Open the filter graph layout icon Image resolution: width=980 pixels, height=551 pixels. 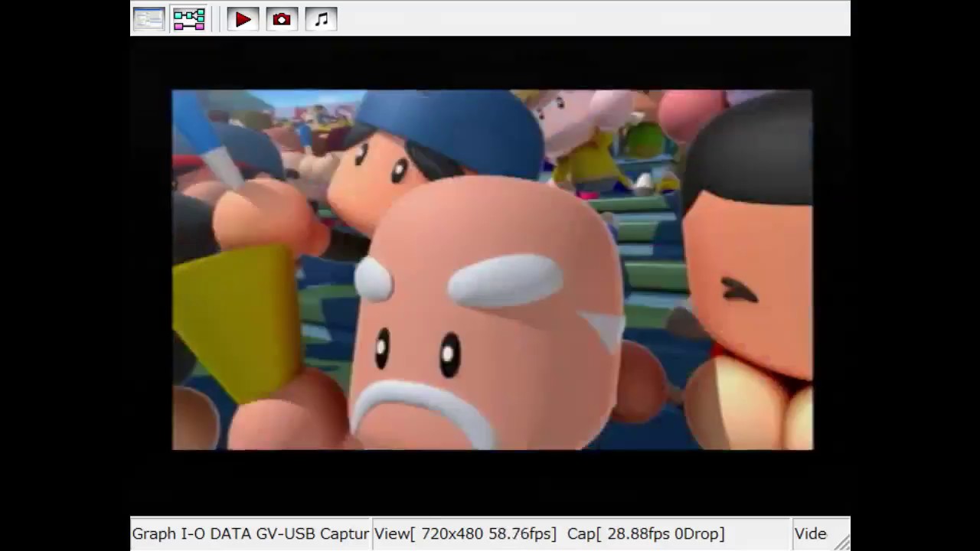tap(188, 19)
